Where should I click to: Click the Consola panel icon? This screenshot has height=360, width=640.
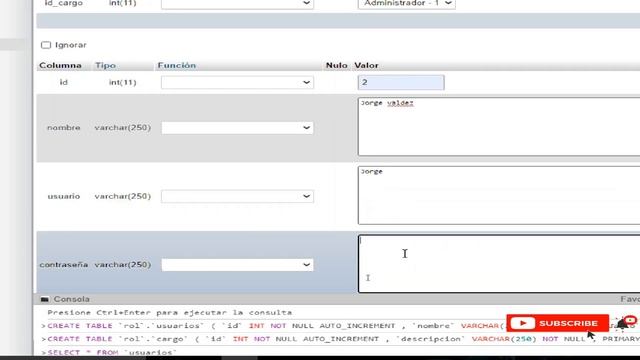(x=44, y=299)
